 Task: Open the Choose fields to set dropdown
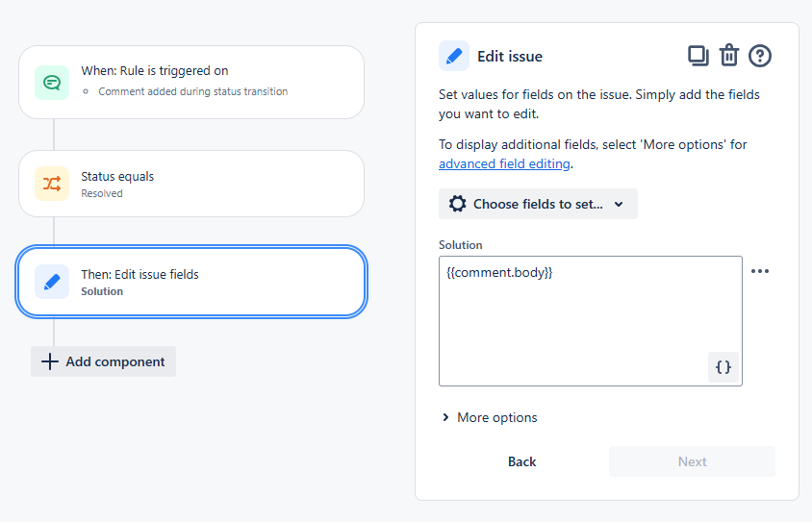tap(538, 204)
